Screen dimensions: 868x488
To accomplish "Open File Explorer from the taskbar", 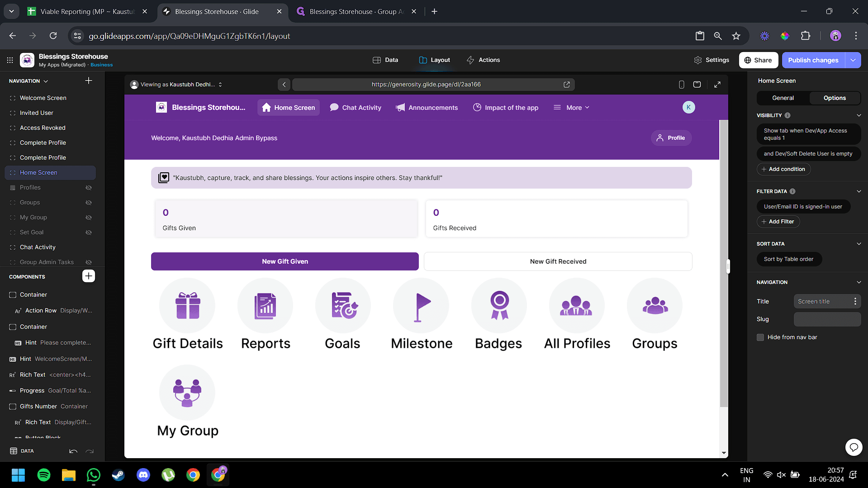I will point(69,475).
